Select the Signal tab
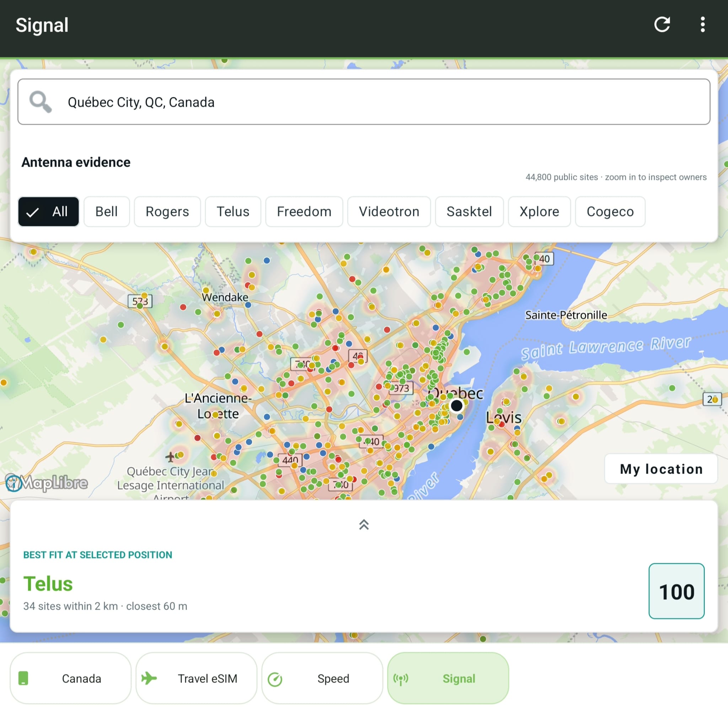This screenshot has width=728, height=707. 448,678
